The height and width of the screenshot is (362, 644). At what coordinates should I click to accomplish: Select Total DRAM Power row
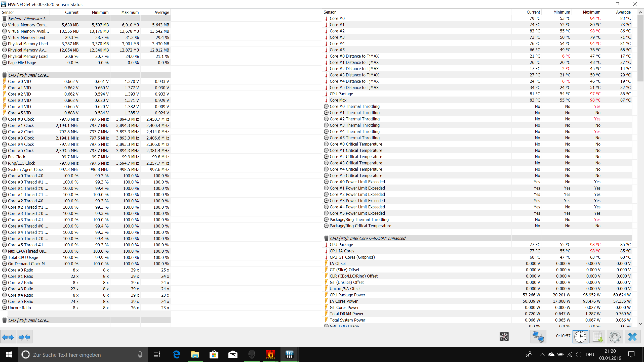(x=477, y=314)
